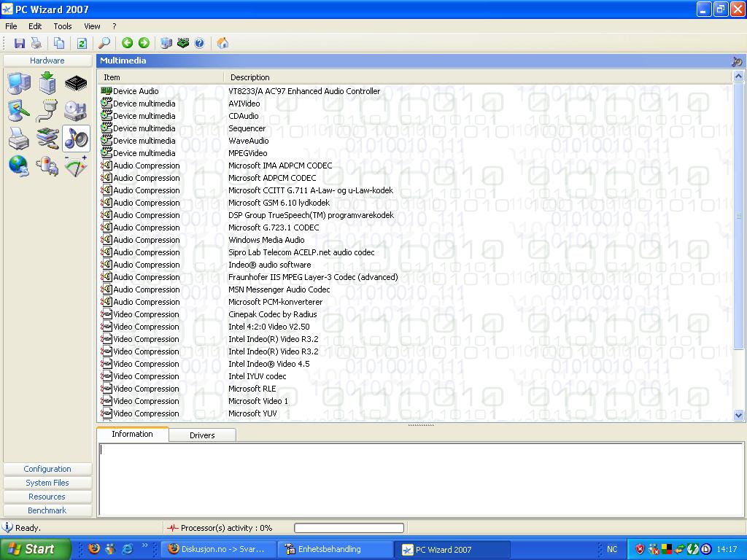Select the Network globe icon

19,166
